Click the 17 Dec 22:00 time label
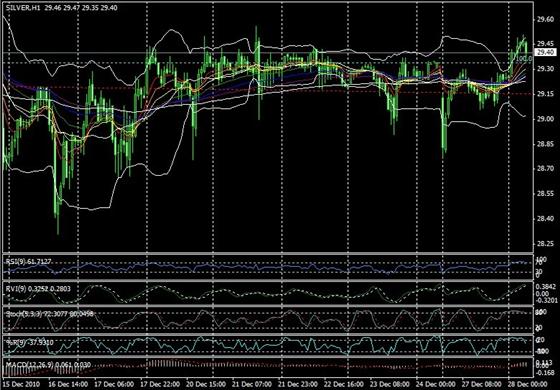This screenshot has width=560, height=390. [161, 384]
